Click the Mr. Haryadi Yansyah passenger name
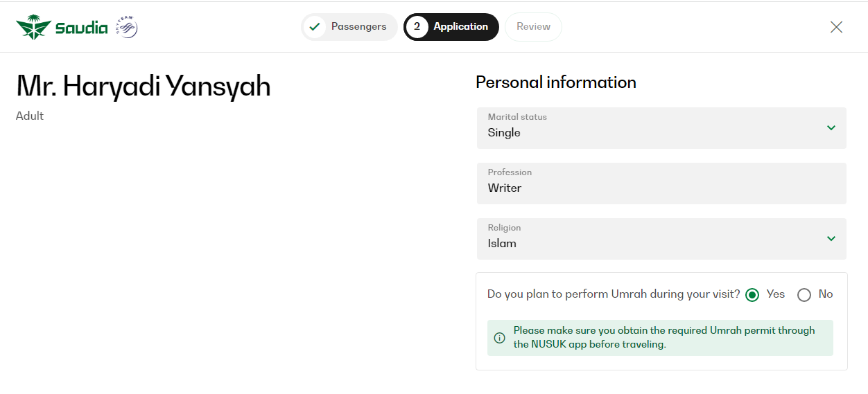This screenshot has width=868, height=394. (144, 87)
